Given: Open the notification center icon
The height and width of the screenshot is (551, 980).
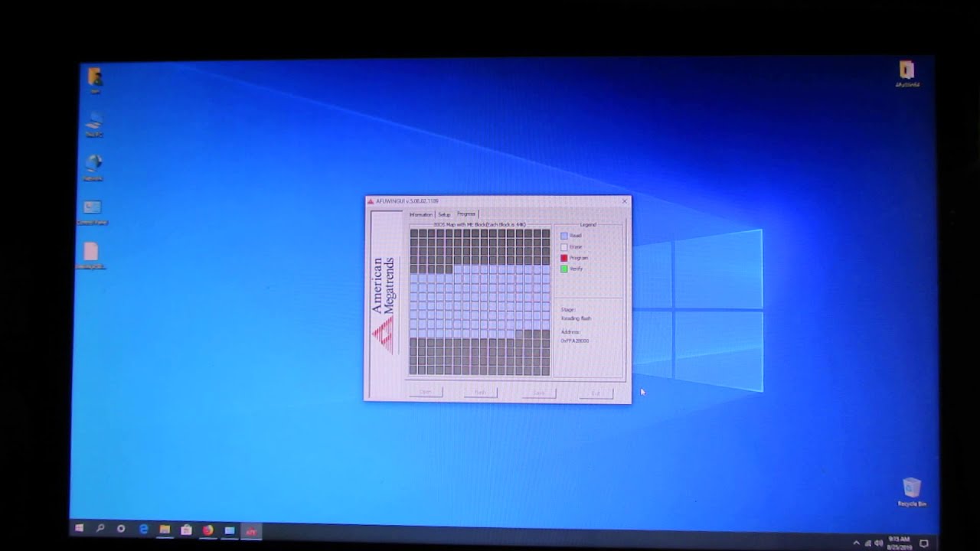Looking at the screenshot, I should [924, 543].
